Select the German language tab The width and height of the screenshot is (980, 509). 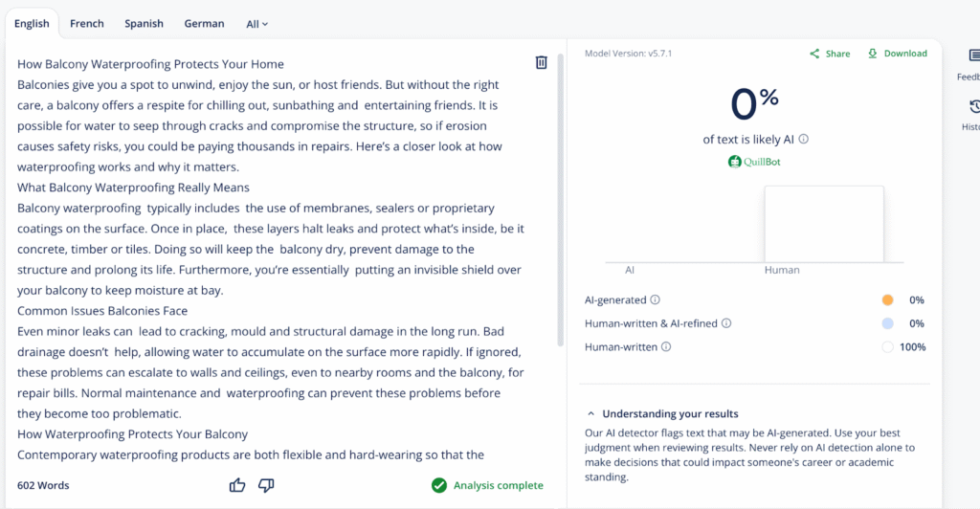point(204,24)
